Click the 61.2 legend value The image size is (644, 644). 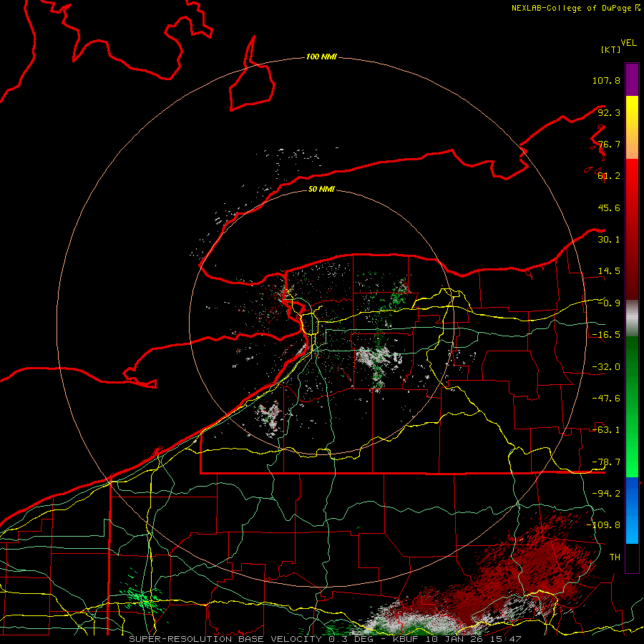pos(609,176)
